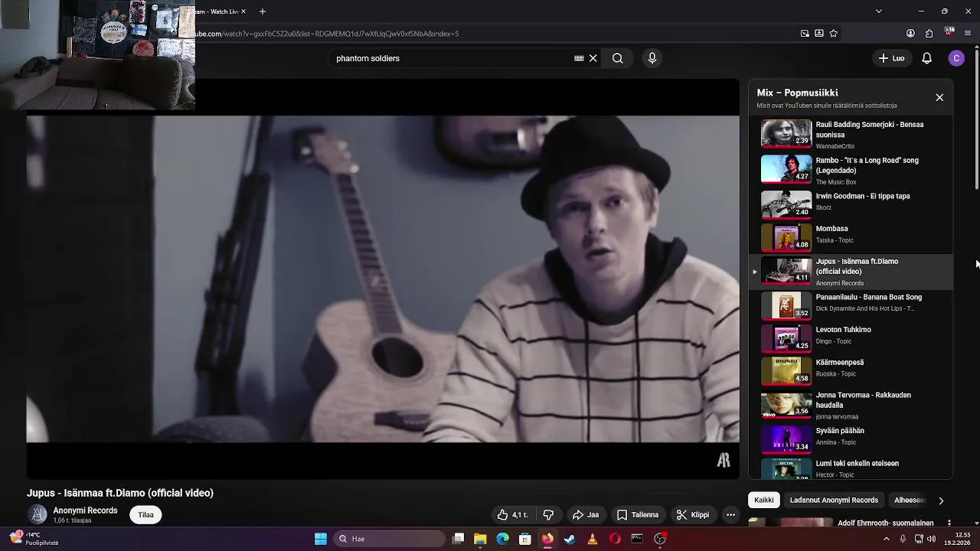The width and height of the screenshot is (980, 551).
Task: Open Opera browser from the taskbar
Action: 615,539
